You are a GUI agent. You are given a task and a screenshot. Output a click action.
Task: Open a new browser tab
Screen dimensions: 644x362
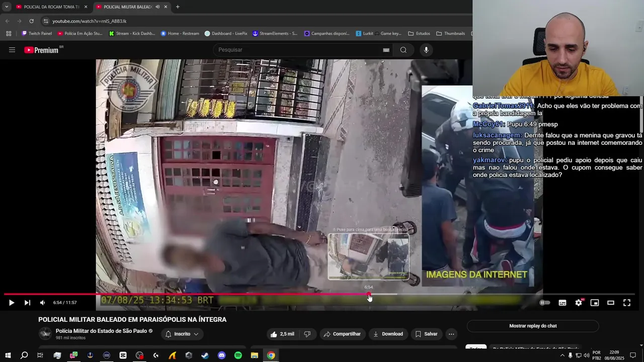(x=178, y=7)
